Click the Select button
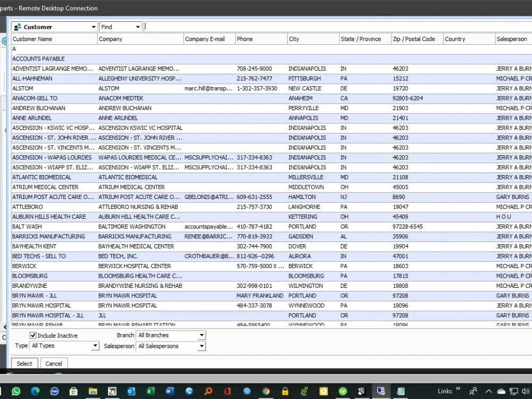The height and width of the screenshot is (399, 532). point(24,363)
